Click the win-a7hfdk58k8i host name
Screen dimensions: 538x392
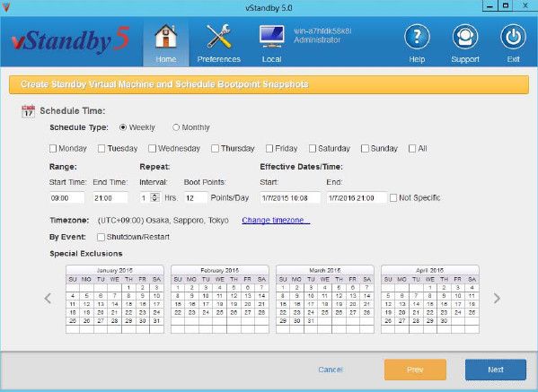point(322,30)
